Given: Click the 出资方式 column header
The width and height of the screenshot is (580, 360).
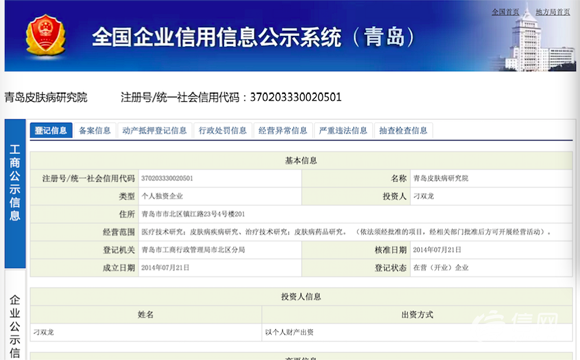Looking at the screenshot, I should (417, 314).
